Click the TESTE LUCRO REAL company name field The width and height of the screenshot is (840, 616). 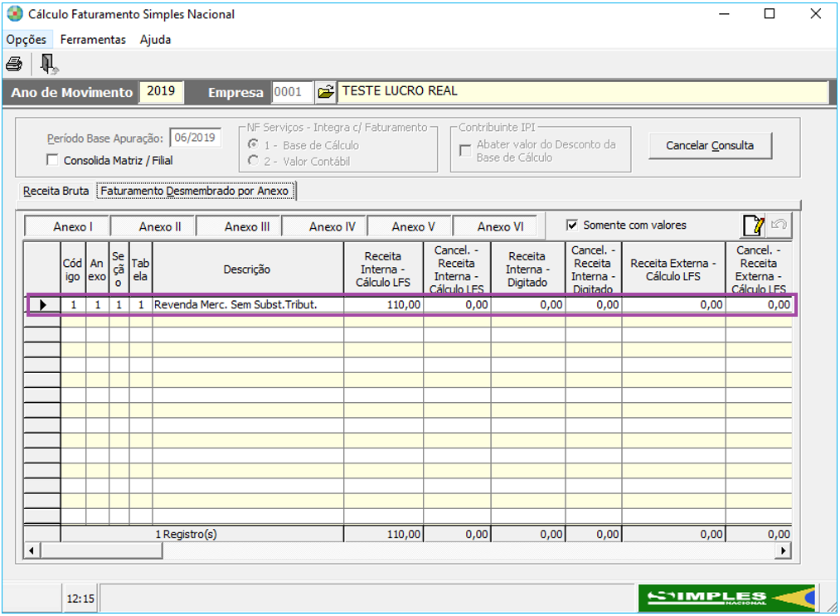click(583, 92)
